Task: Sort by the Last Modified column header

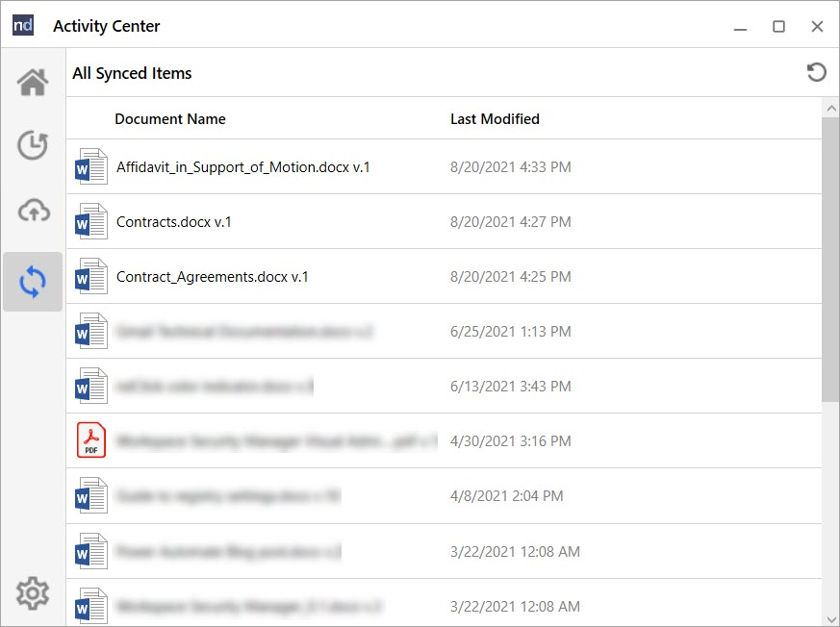Action: pyautogui.click(x=495, y=118)
